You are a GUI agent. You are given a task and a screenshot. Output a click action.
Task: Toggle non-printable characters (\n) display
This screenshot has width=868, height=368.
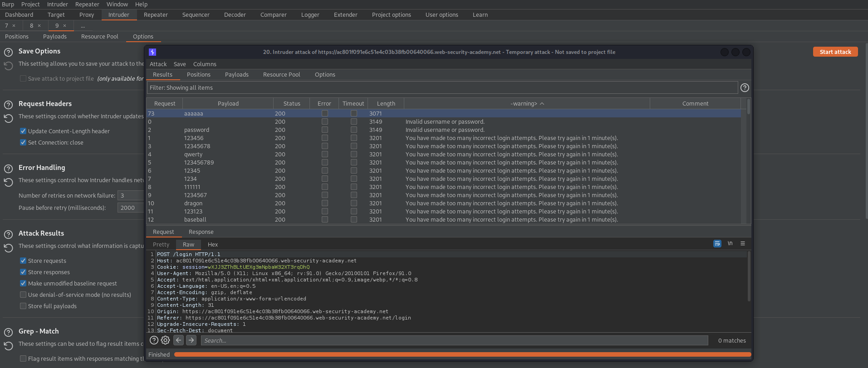click(x=730, y=243)
